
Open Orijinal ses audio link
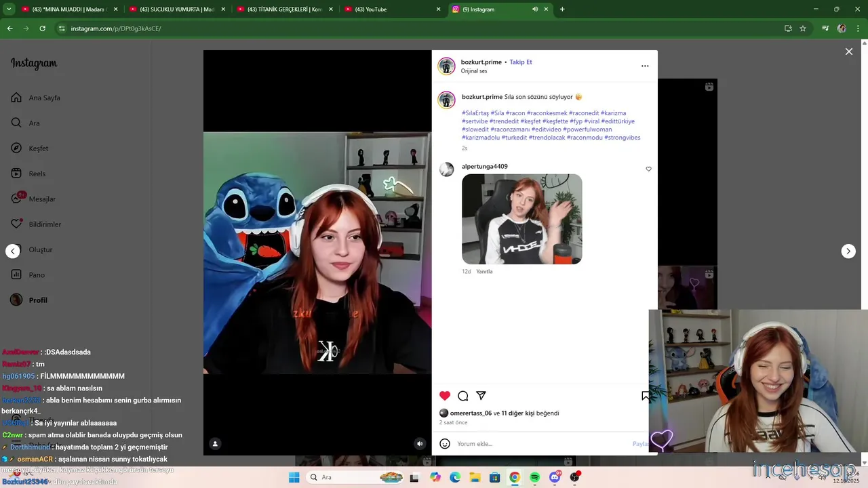[474, 71]
